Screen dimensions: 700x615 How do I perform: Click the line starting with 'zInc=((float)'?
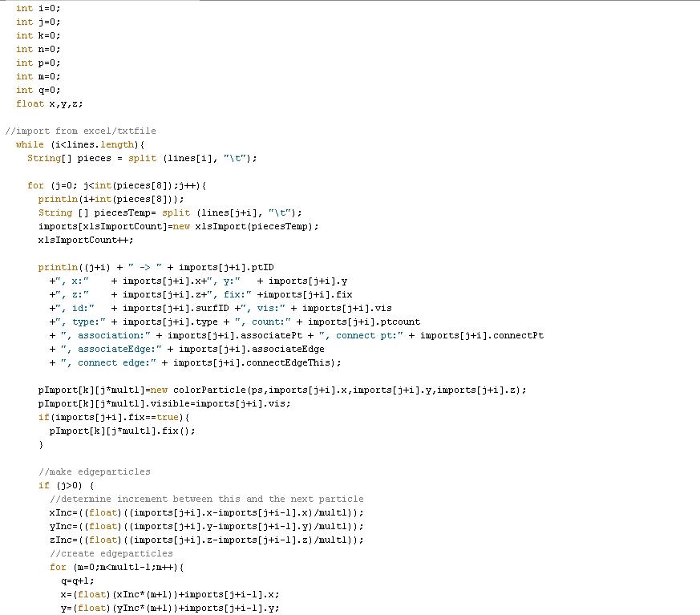point(207,540)
